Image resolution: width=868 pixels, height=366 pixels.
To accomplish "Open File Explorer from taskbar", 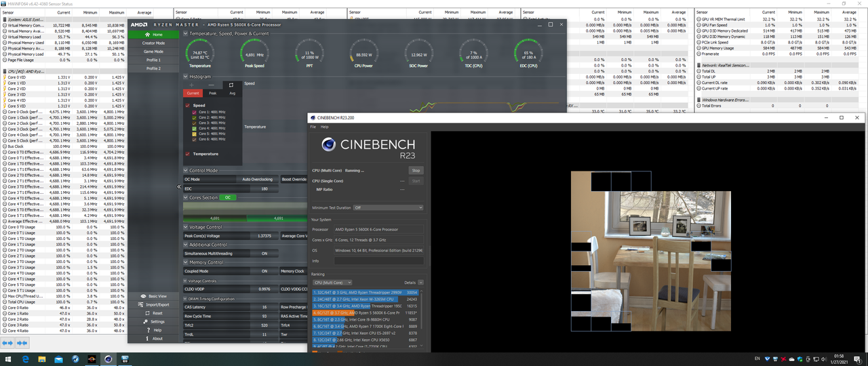I will click(x=43, y=359).
